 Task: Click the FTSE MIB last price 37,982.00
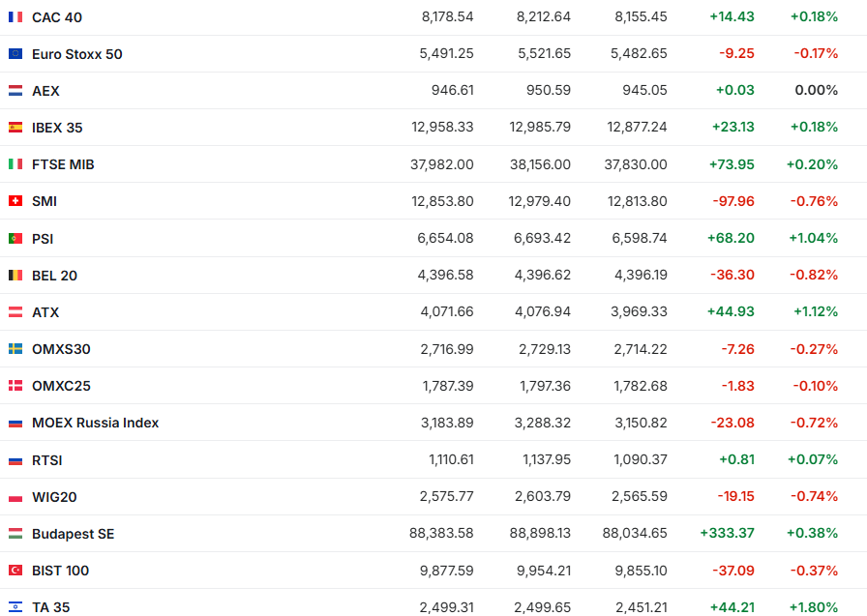(442, 164)
